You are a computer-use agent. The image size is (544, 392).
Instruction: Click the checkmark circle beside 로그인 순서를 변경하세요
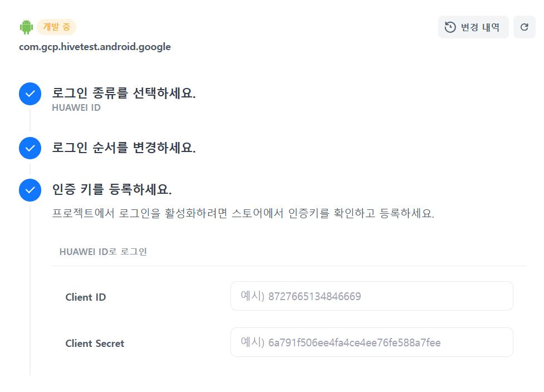click(30, 148)
